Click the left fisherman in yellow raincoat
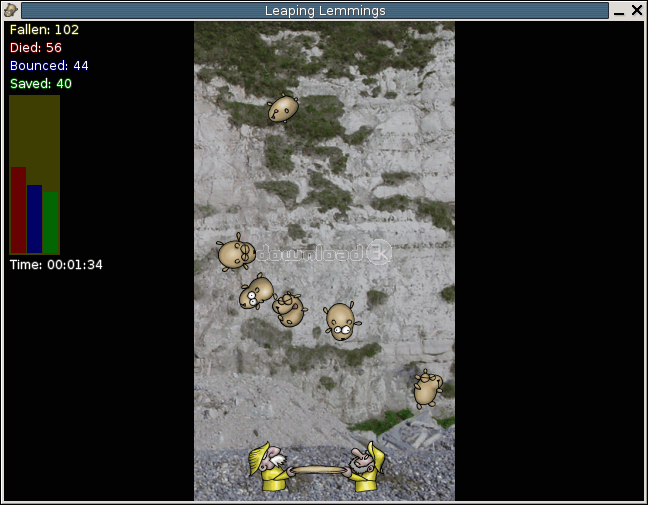Viewport: 648px width, 505px height. coord(269,467)
